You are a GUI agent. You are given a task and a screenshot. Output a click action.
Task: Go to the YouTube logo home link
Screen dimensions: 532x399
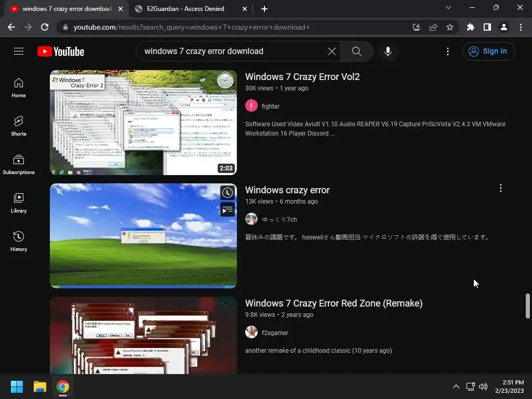[x=61, y=51]
